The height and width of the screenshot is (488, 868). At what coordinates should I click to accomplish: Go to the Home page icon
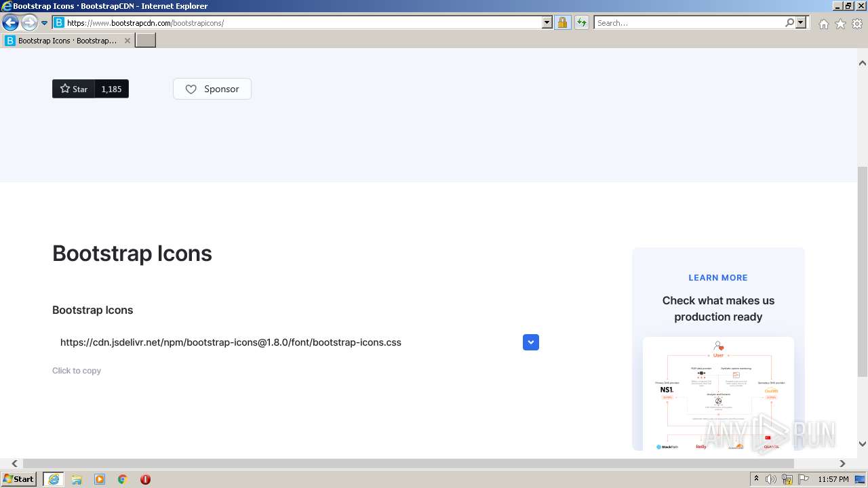(823, 24)
